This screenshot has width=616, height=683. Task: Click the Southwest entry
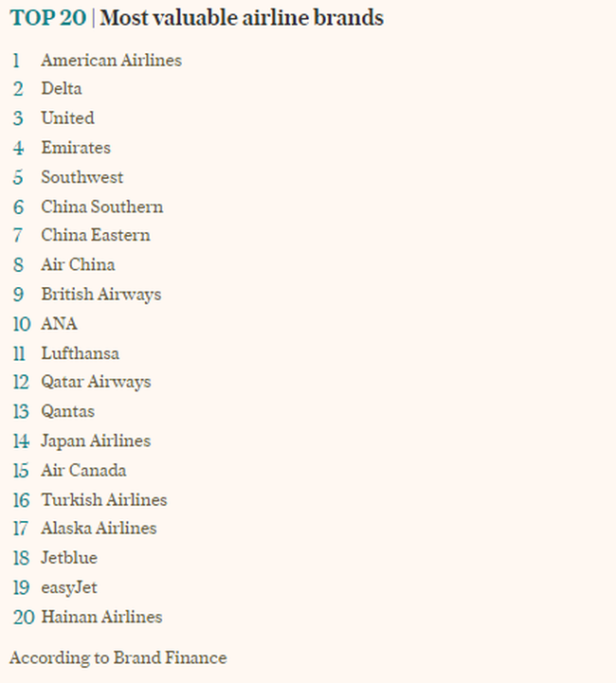click(x=82, y=177)
